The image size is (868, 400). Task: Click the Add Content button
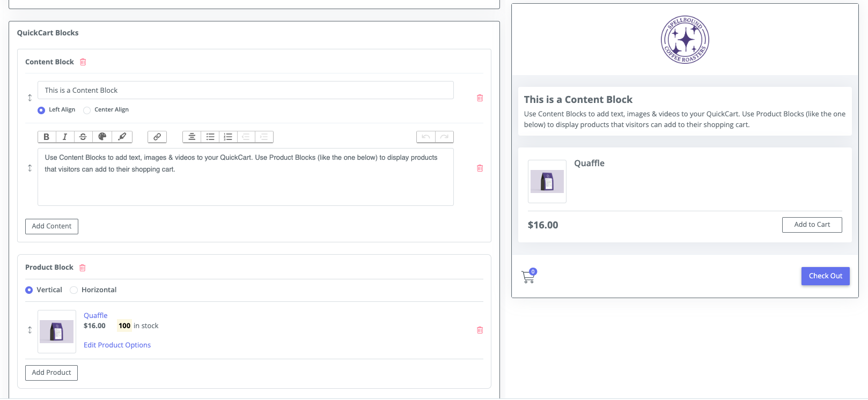tap(52, 226)
